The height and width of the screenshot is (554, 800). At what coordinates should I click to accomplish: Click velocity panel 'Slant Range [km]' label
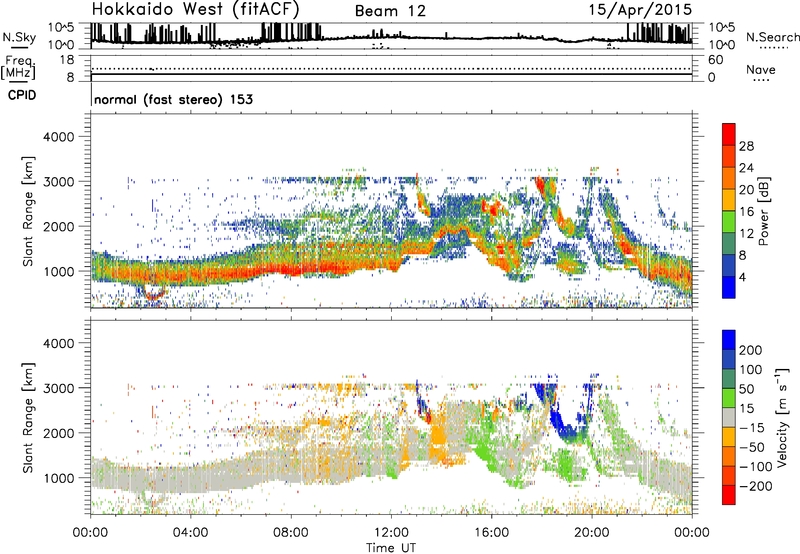pyautogui.click(x=28, y=417)
